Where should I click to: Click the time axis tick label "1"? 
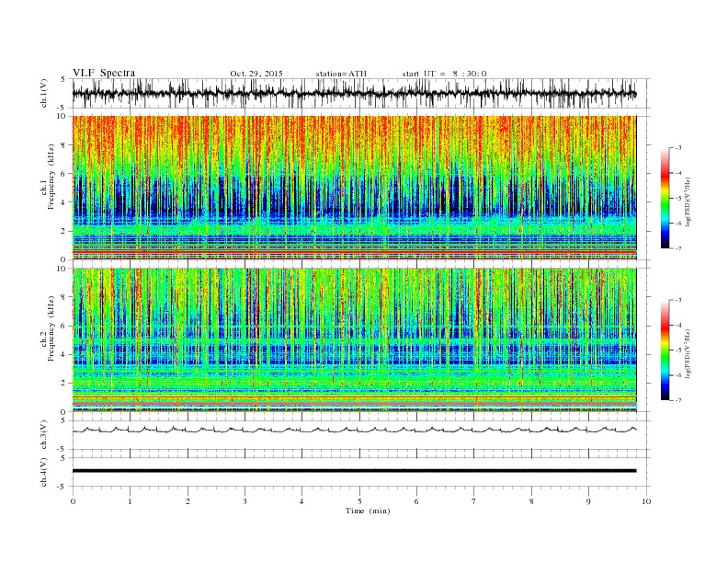130,501
